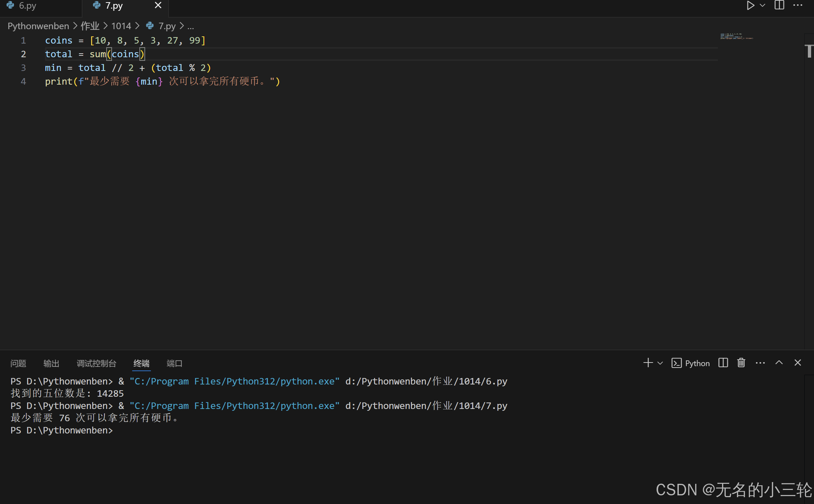Viewport: 814px width, 504px height.
Task: Open terminal launch profile dropdown
Action: coord(660,363)
